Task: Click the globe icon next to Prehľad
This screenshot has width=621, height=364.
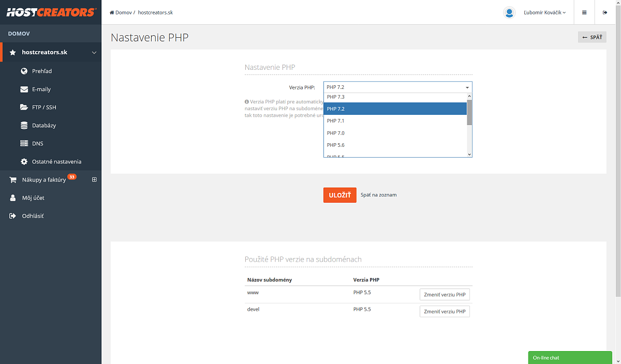Action: coord(24,71)
